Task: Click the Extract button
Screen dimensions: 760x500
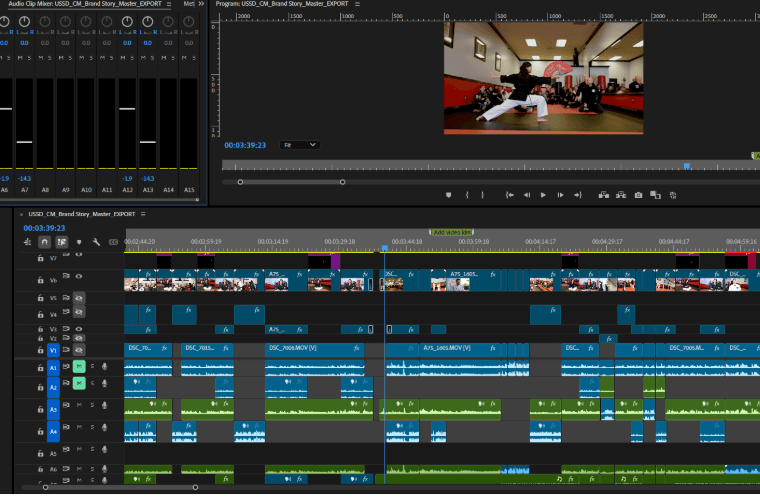Action: pos(621,195)
